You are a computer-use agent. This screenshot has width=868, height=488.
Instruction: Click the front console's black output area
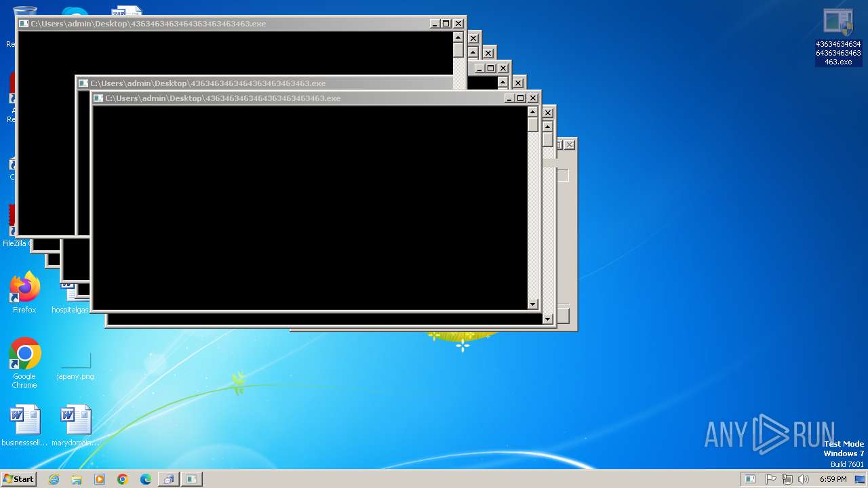(x=310, y=208)
